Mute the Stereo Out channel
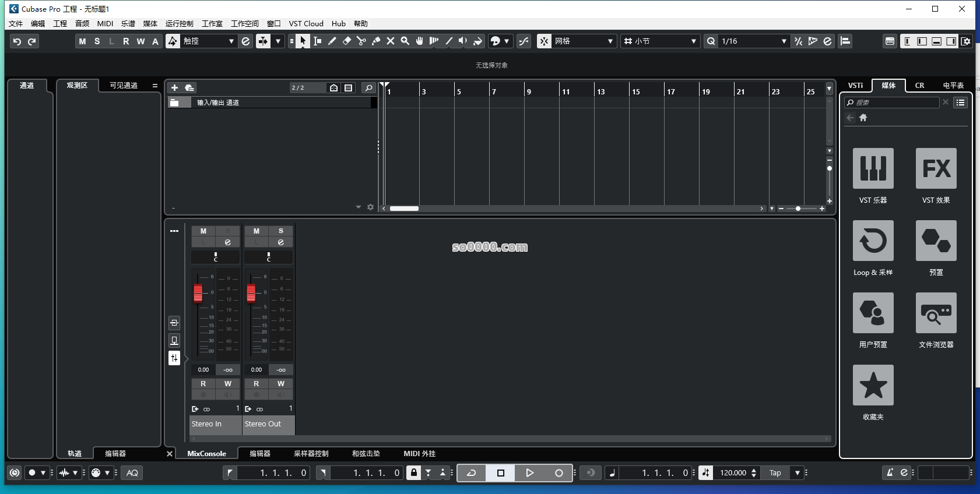The width and height of the screenshot is (980, 494). [x=257, y=231]
